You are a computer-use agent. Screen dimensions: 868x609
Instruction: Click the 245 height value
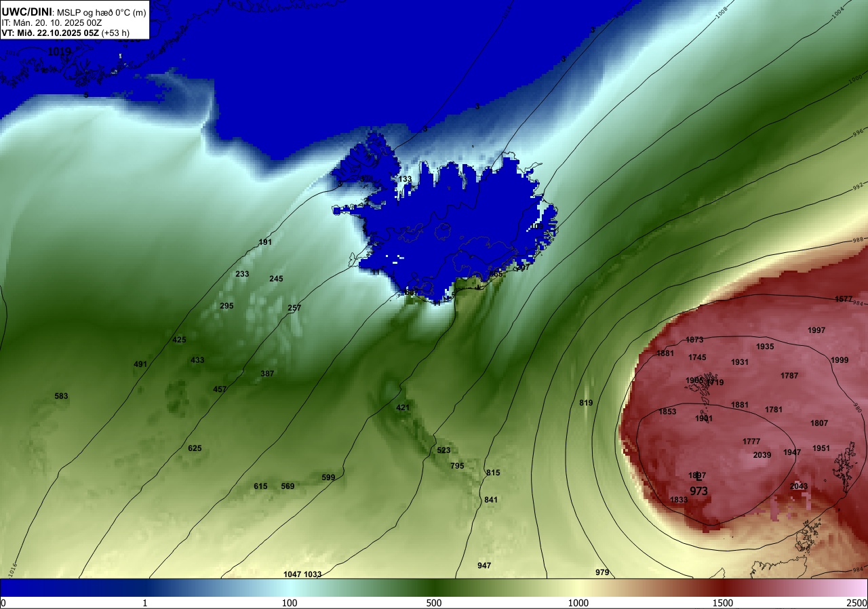276,279
